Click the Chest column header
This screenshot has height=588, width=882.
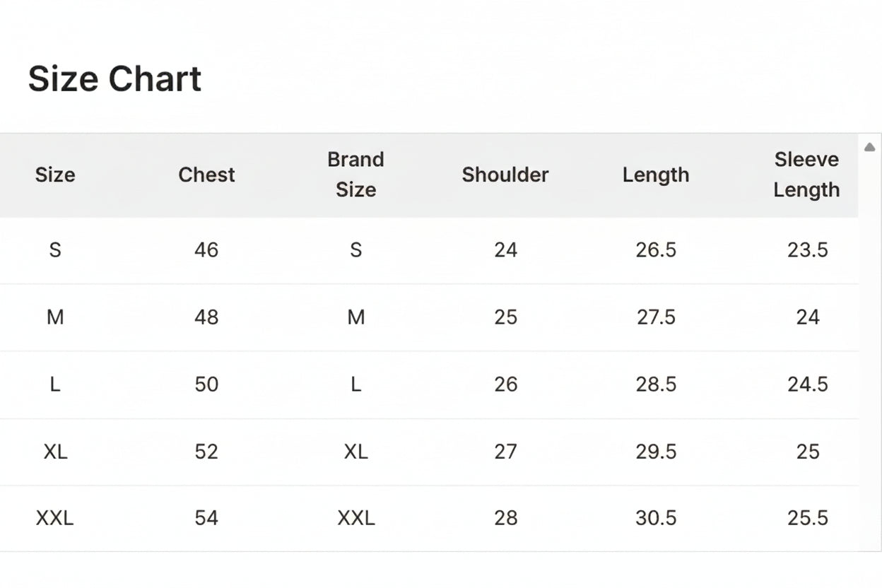coord(206,175)
